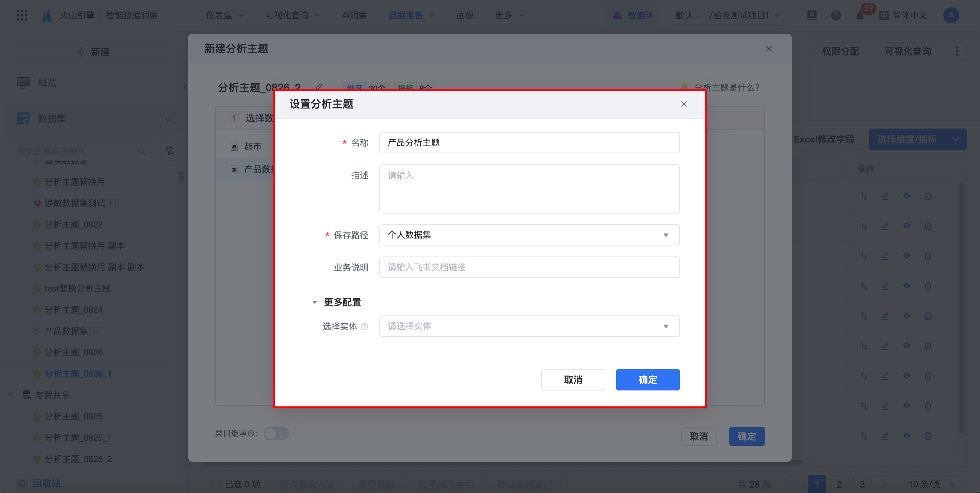
Task: Click the question mark help icon in top bar
Action: pyautogui.click(x=836, y=15)
